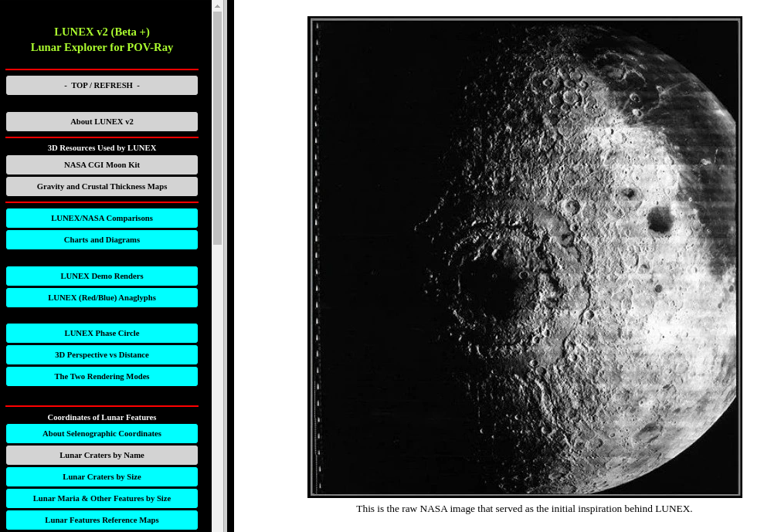This screenshot has height=532, width=781.
Task: Open NASA CGI Moon Kit resource
Action: (x=102, y=164)
